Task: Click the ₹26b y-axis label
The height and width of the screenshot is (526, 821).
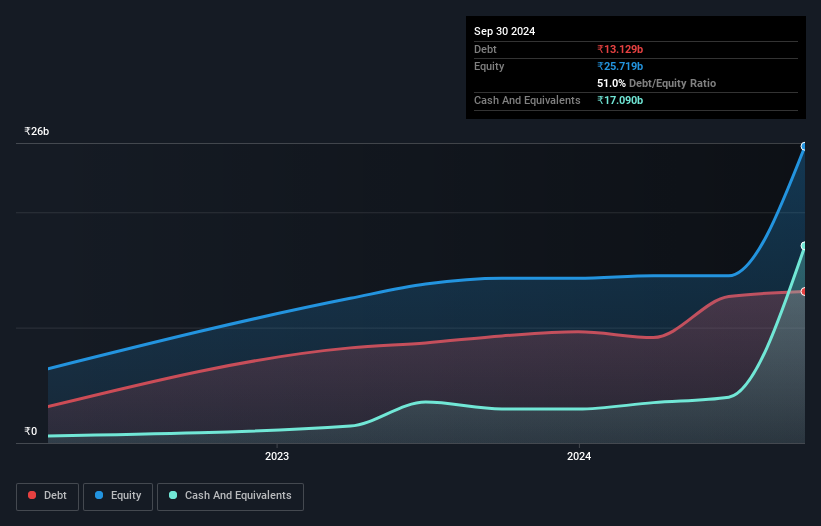Action: (37, 131)
